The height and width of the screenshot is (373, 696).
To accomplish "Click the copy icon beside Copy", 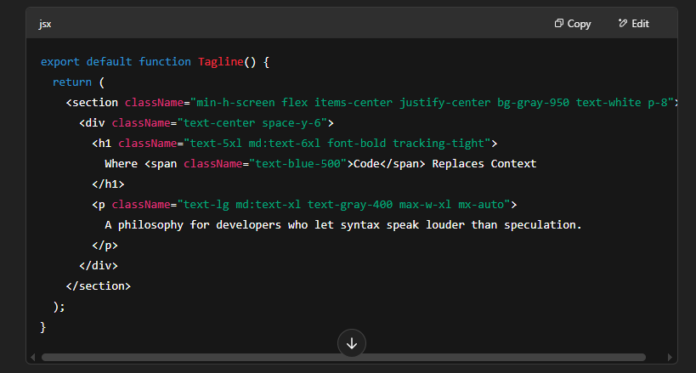I will tap(559, 23).
